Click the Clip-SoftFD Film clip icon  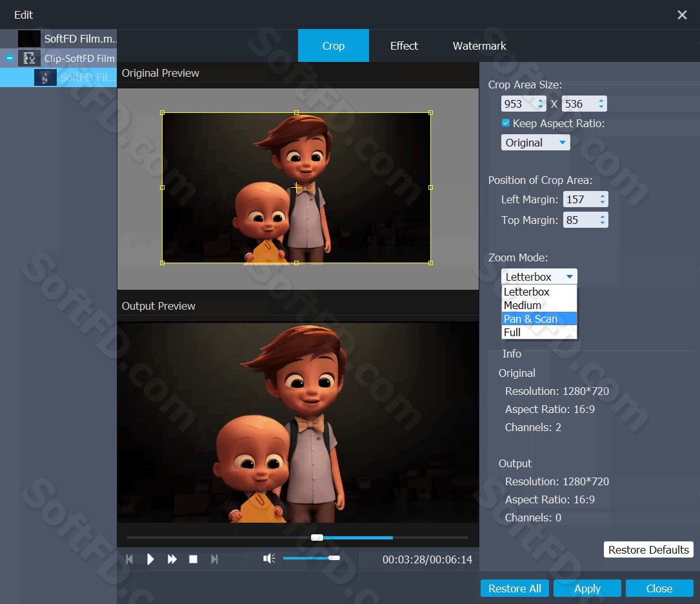coord(29,58)
